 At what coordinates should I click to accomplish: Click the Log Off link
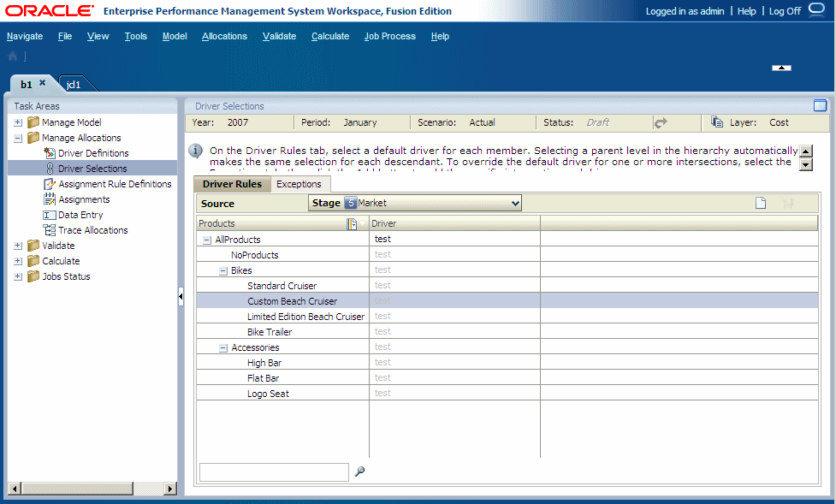coord(785,11)
